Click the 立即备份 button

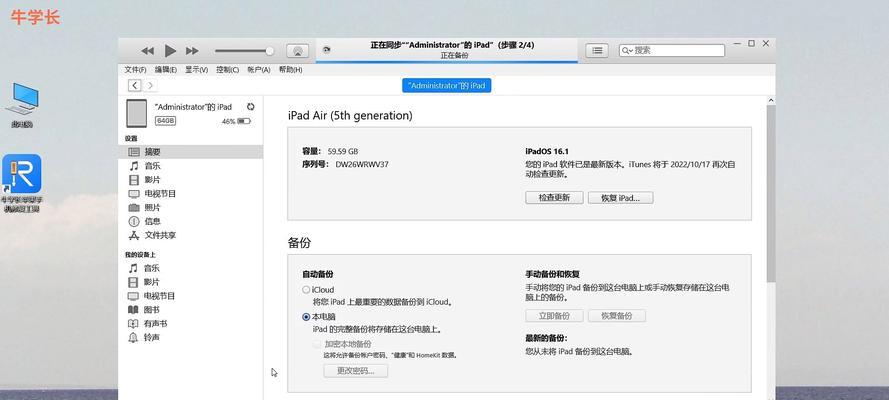(554, 316)
